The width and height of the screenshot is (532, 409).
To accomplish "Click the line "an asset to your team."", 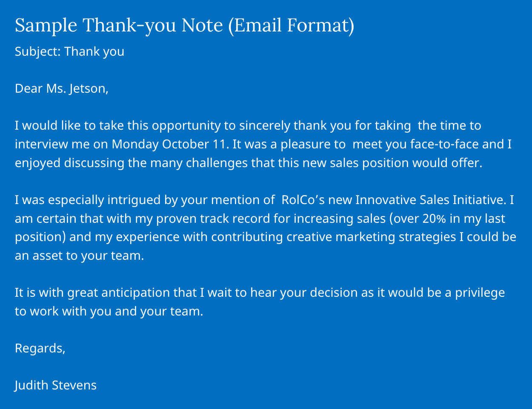I will pyautogui.click(x=80, y=256).
